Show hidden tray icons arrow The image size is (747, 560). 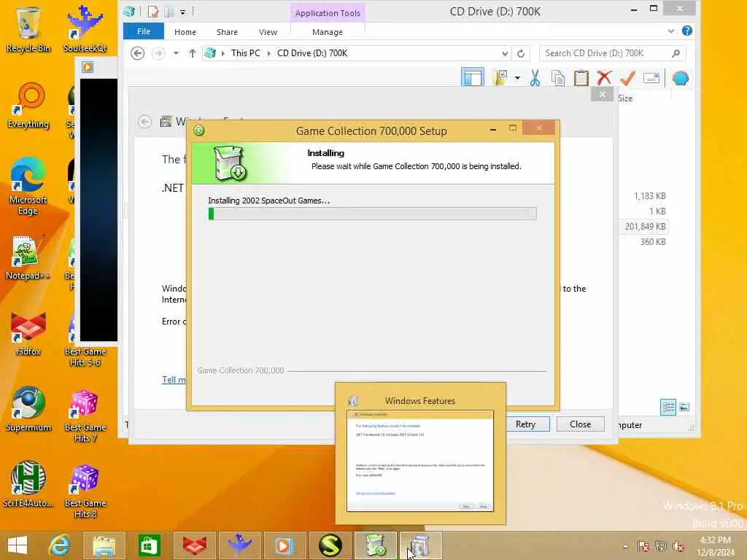point(625,546)
